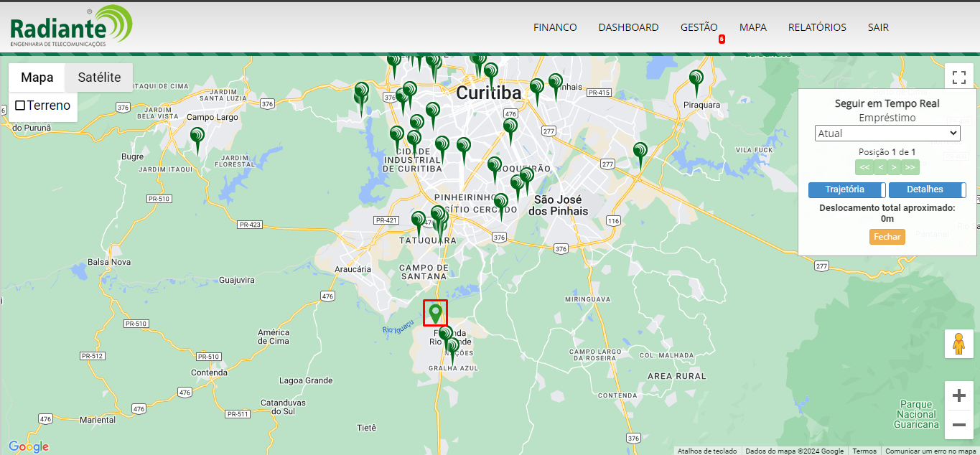This screenshot has height=455, width=980.
Task: Open the GESTÃO menu
Action: [x=699, y=27]
